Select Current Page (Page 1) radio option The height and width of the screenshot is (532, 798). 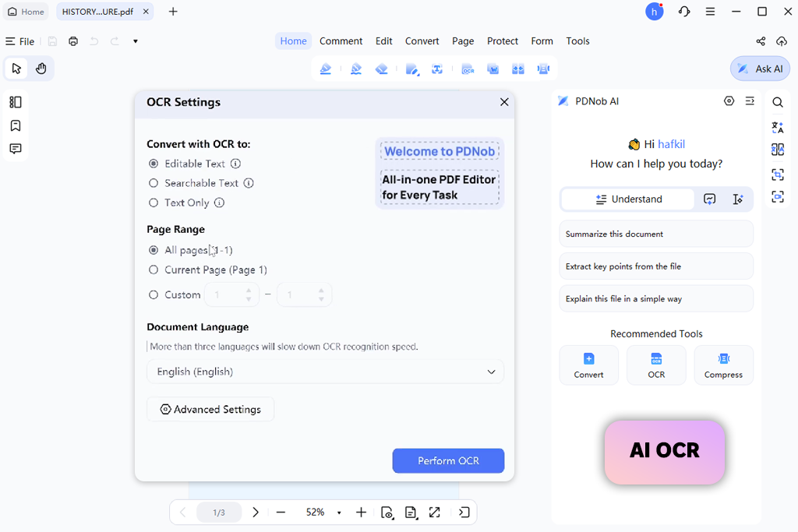tap(154, 270)
